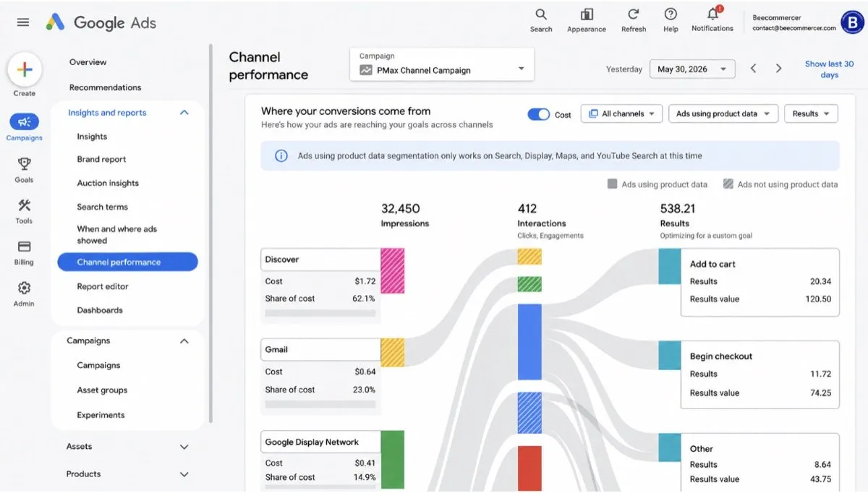Click the contact@beecommercer.com account text
The height and width of the screenshot is (493, 868).
pyautogui.click(x=794, y=28)
